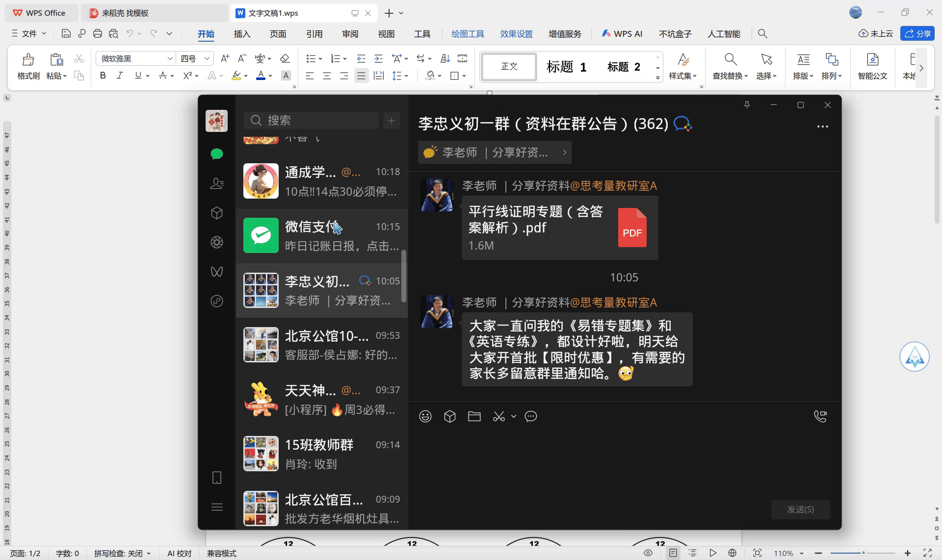Screen dimensions: 942x560
Task: Apply the 标题 1 heading style
Action: (x=566, y=67)
